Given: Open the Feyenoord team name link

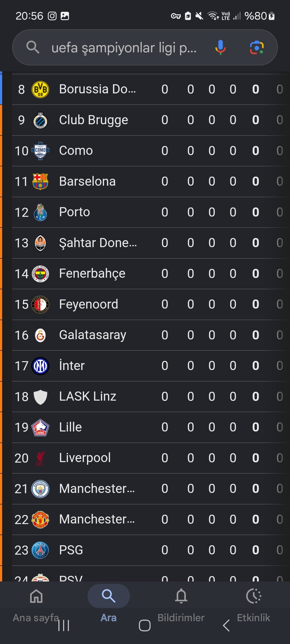Looking at the screenshot, I should click(88, 304).
